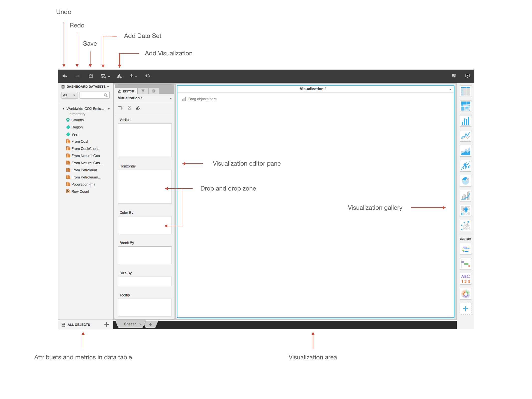Click the Horizontal drop zone

click(145, 187)
